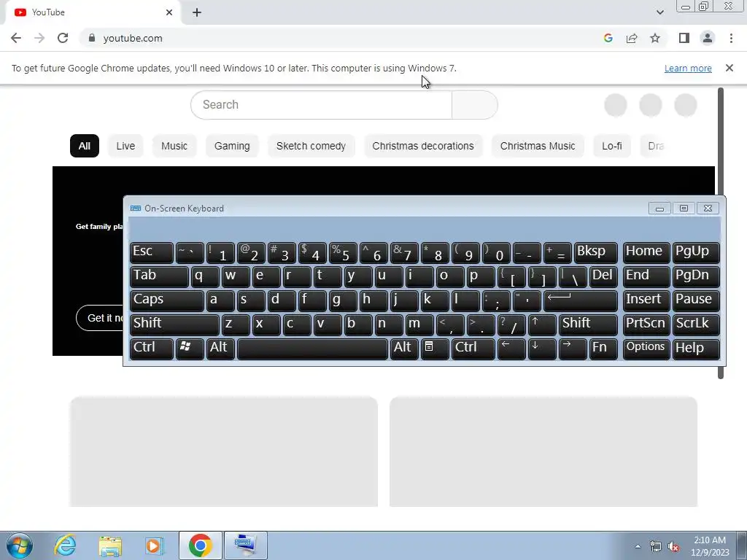This screenshot has height=560, width=747.
Task: Tap the spacebar on the On-Screen Keyboard
Action: click(312, 349)
